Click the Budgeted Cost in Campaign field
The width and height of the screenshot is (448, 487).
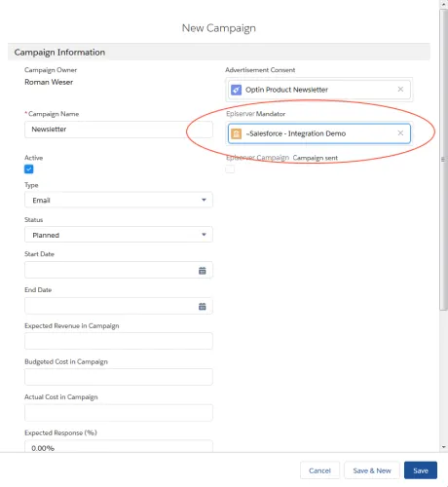pos(119,377)
